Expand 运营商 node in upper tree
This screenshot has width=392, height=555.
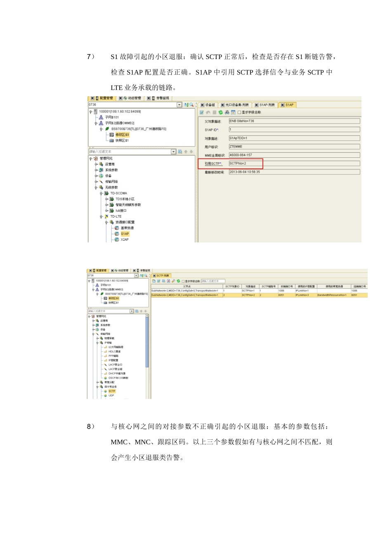[96, 164]
